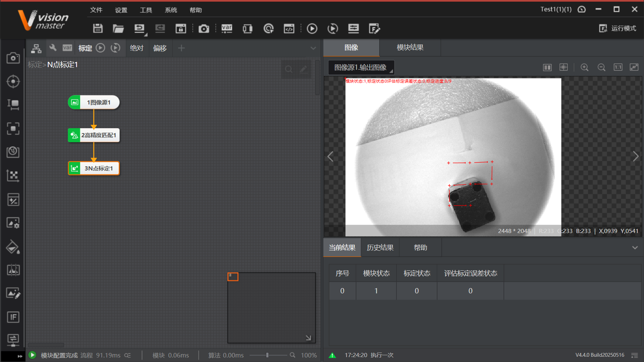
Task: Click the camera capture toolbar icon
Action: pyautogui.click(x=204, y=29)
